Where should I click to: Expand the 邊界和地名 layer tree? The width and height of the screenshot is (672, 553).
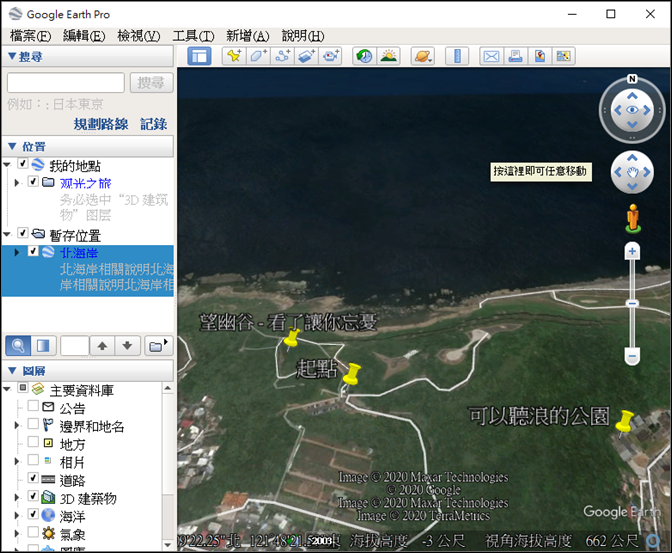pos(16,426)
